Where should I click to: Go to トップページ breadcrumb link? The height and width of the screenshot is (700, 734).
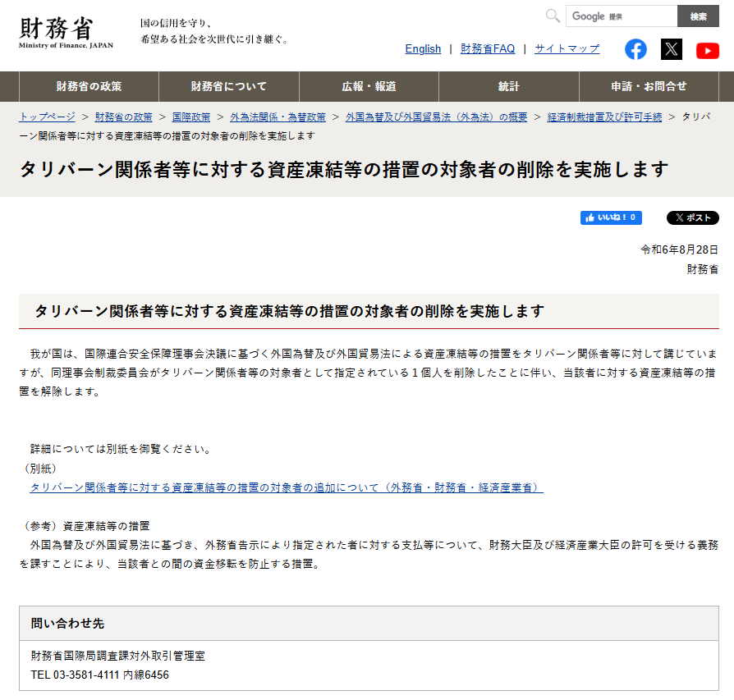tap(47, 117)
